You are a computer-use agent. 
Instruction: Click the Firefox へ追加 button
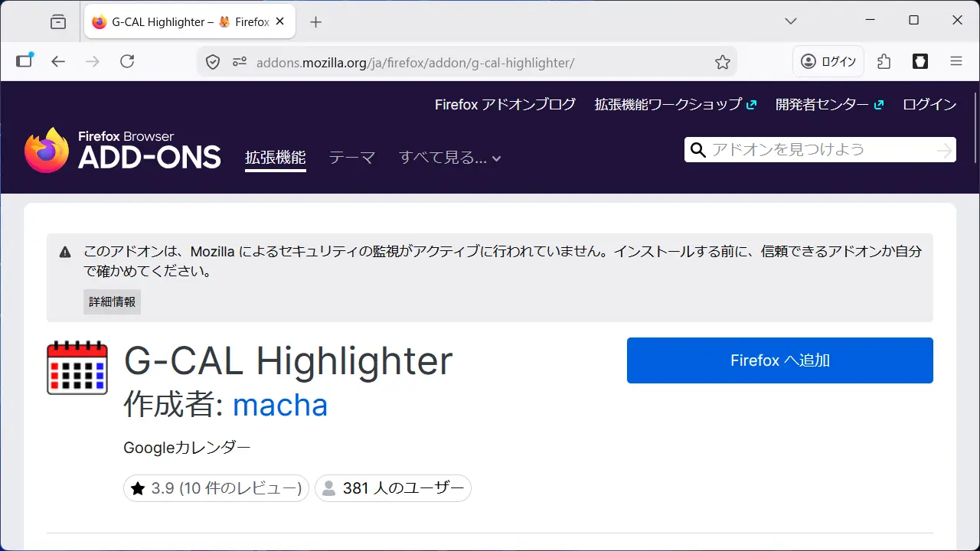(x=779, y=360)
